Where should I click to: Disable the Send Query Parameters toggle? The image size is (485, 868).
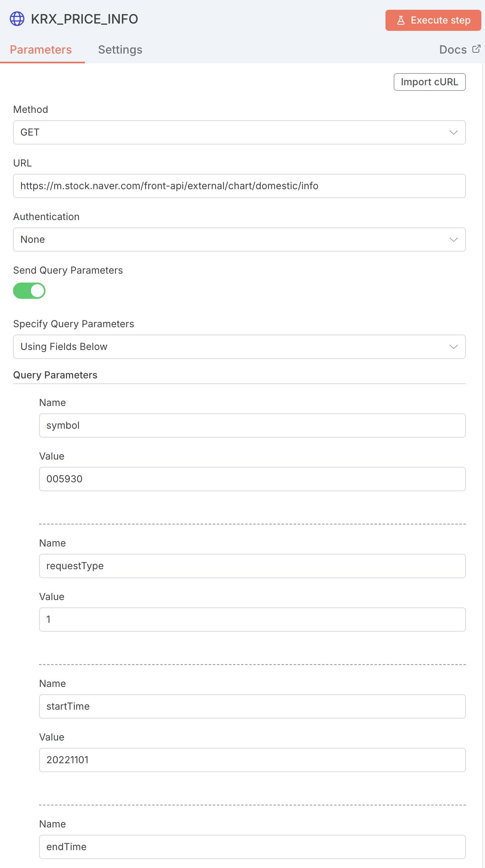click(29, 291)
